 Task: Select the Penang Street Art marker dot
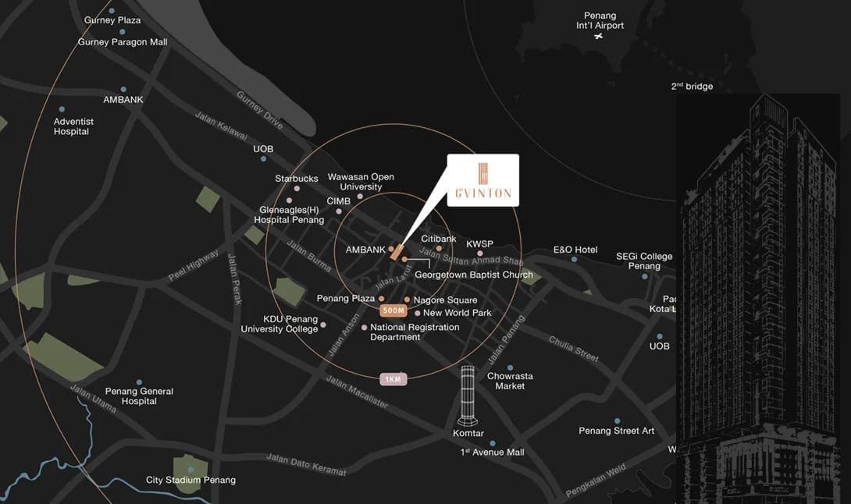point(617,421)
